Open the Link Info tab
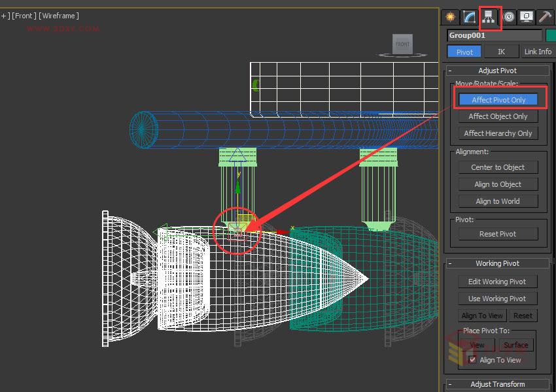The image size is (556, 392). pos(538,51)
